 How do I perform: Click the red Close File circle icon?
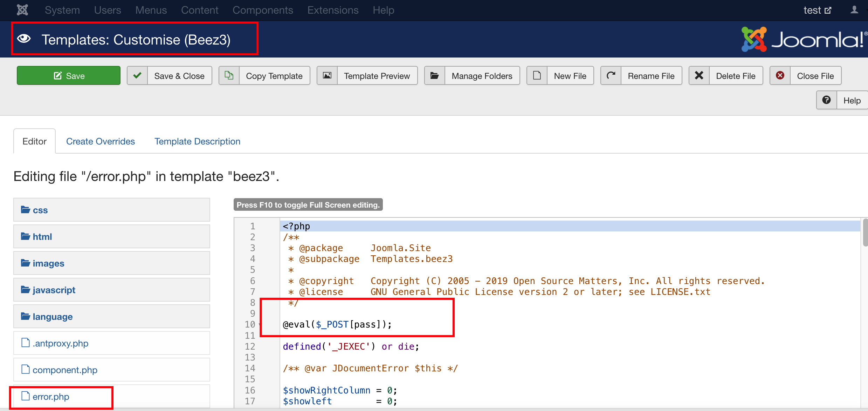pyautogui.click(x=780, y=75)
